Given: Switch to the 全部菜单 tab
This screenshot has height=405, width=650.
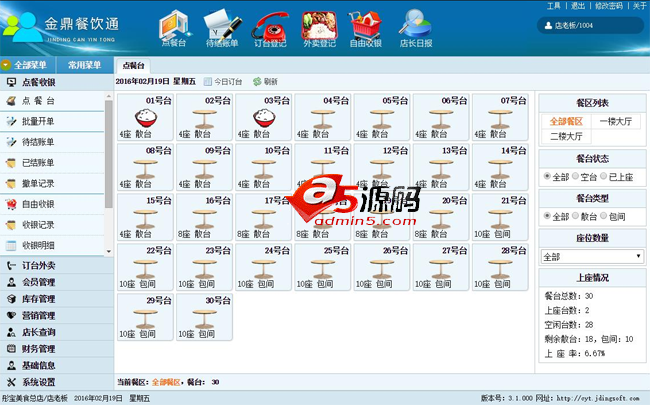Looking at the screenshot, I should pyautogui.click(x=27, y=65).
